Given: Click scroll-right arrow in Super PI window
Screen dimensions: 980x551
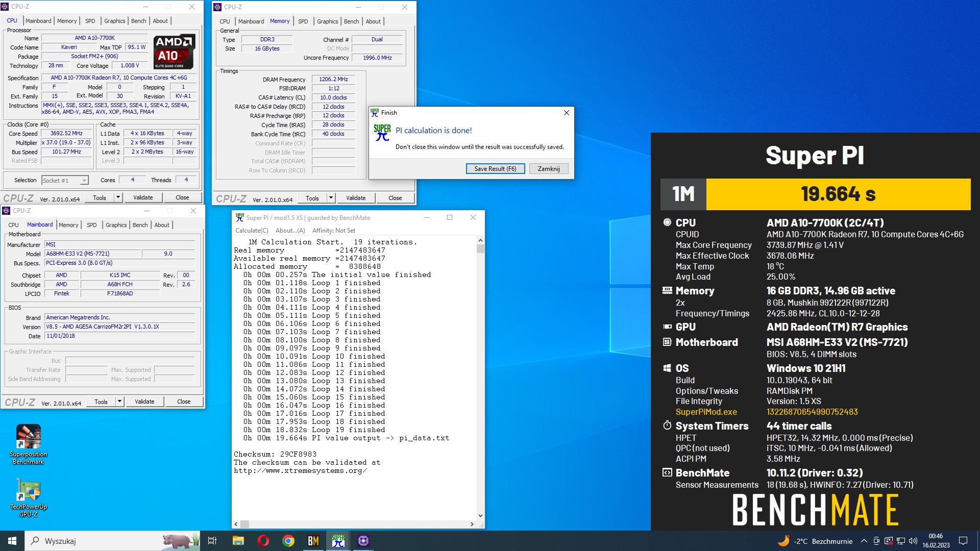Looking at the screenshot, I should click(472, 524).
